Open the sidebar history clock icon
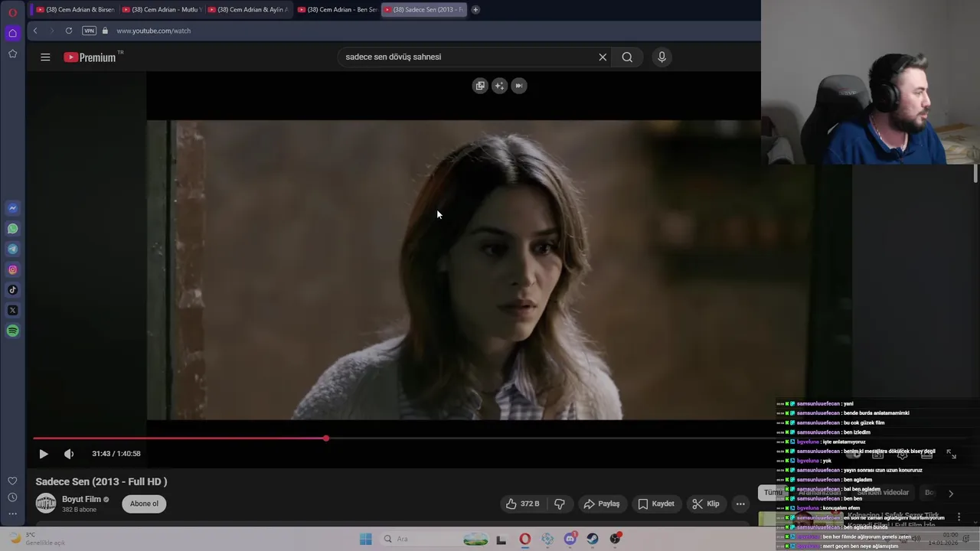The width and height of the screenshot is (980, 551). [12, 497]
